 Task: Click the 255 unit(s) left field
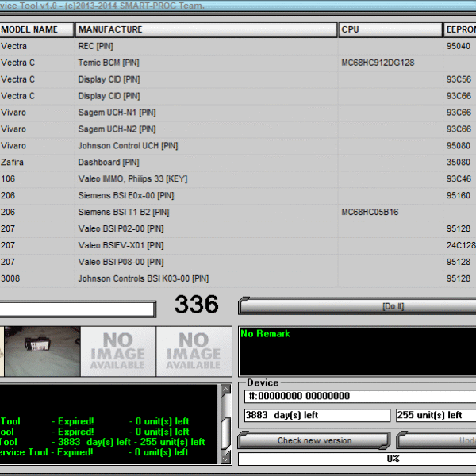coord(435,415)
